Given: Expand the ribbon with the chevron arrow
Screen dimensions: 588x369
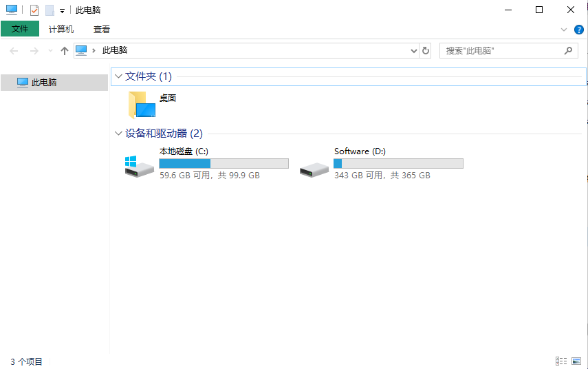Looking at the screenshot, I should coord(564,30).
